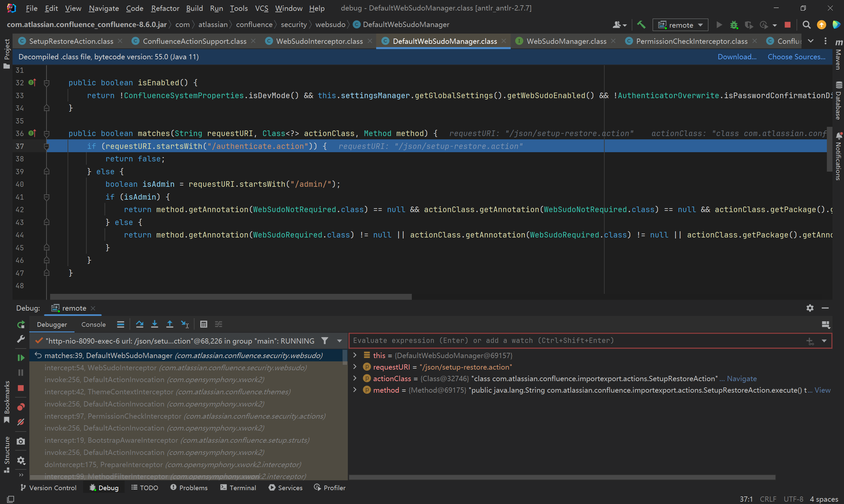Click View link beside method variable
844x504 pixels.
point(822,390)
